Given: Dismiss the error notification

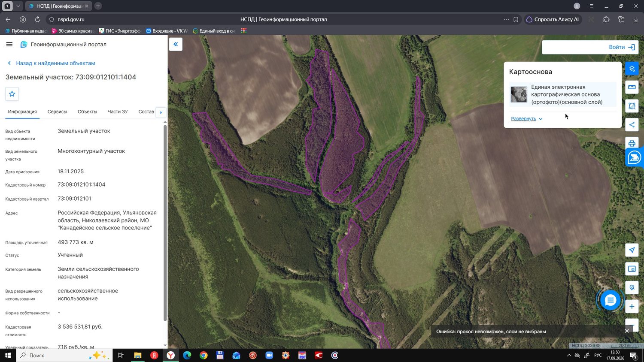Looking at the screenshot, I should [x=627, y=331].
